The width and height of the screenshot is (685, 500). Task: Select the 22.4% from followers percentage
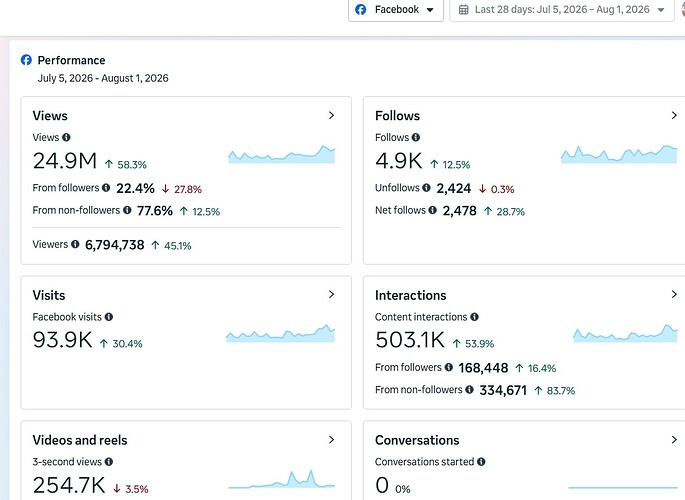pyautogui.click(x=135, y=189)
